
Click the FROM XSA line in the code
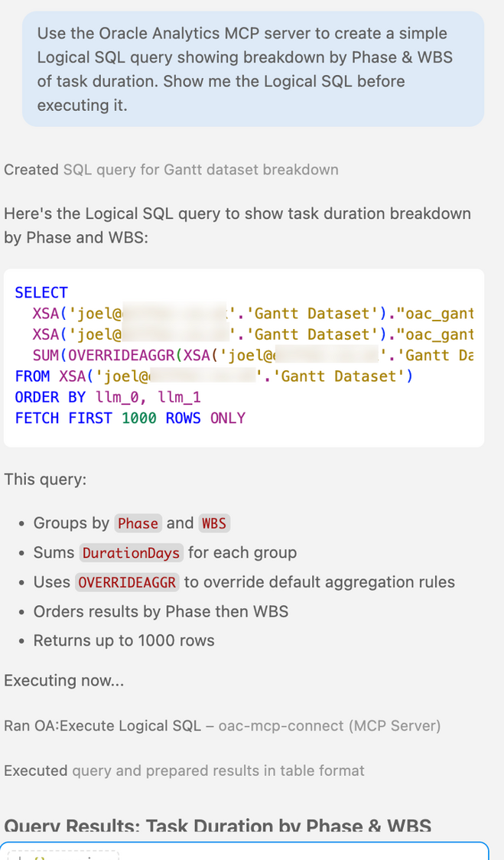point(214,376)
